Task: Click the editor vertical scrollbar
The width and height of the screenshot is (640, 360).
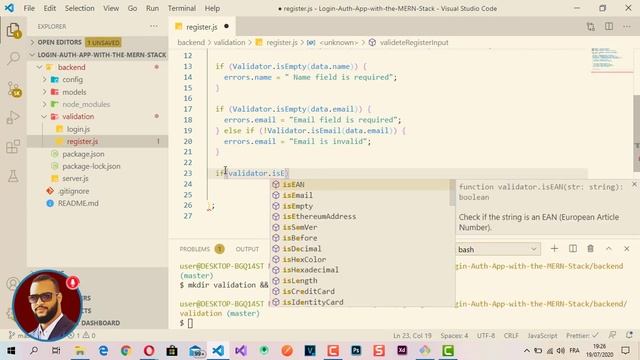Action: (636, 133)
